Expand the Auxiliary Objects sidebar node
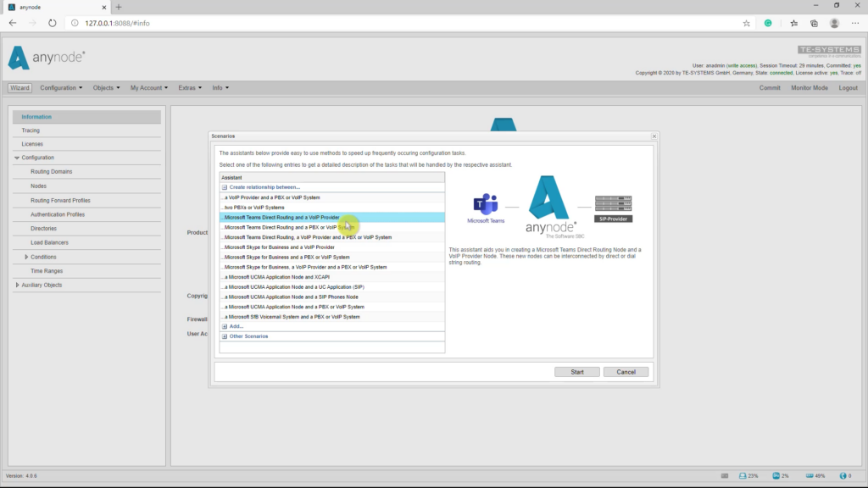The image size is (868, 488). point(17,285)
